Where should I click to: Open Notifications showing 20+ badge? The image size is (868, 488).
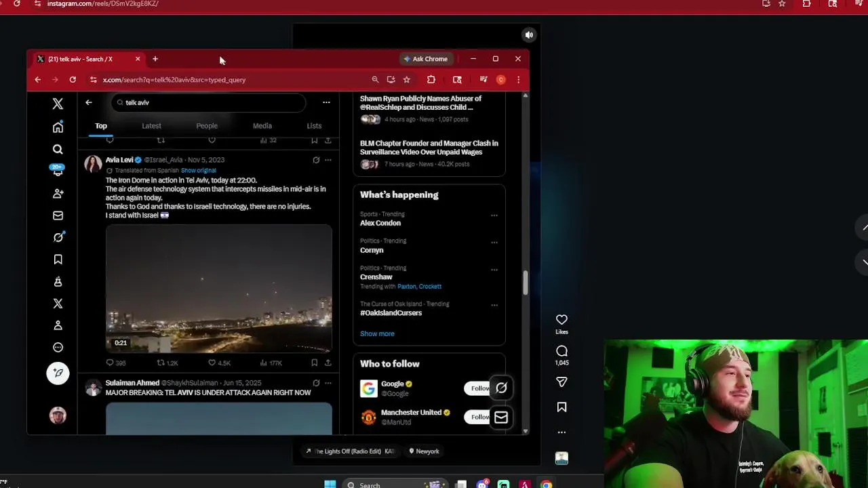coord(58,170)
